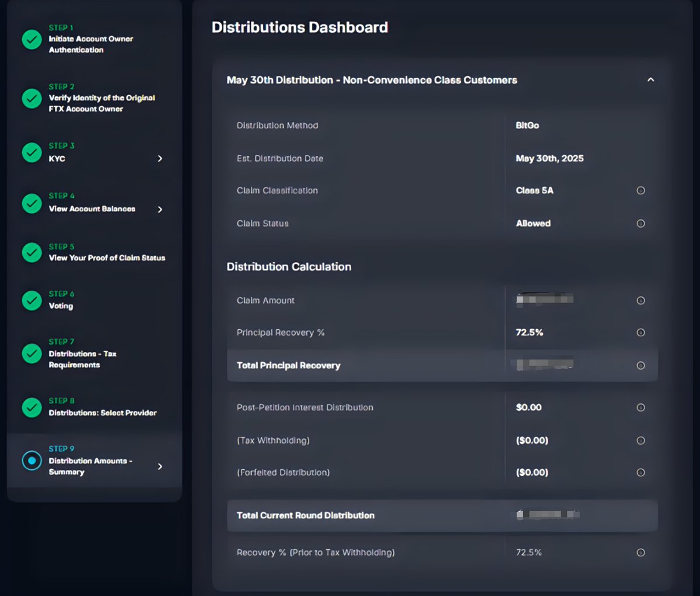Click the Total Principal Recovery row label
The width and height of the screenshot is (700, 596).
point(288,365)
